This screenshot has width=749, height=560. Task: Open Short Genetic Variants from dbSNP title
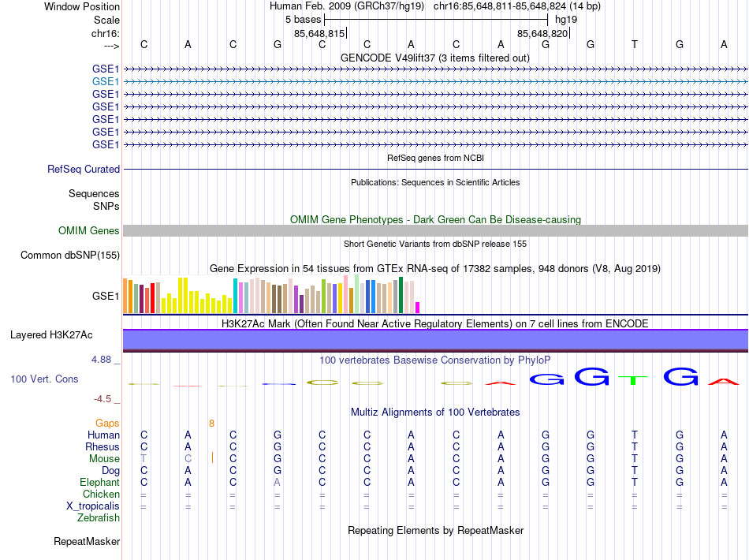435,244
